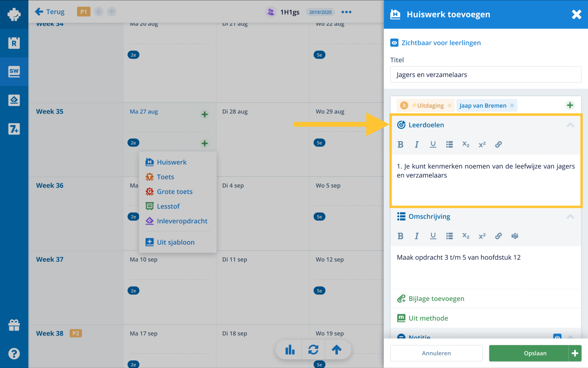Select Toets from the add menu
Viewport: 588px width, 368px height.
pos(165,177)
